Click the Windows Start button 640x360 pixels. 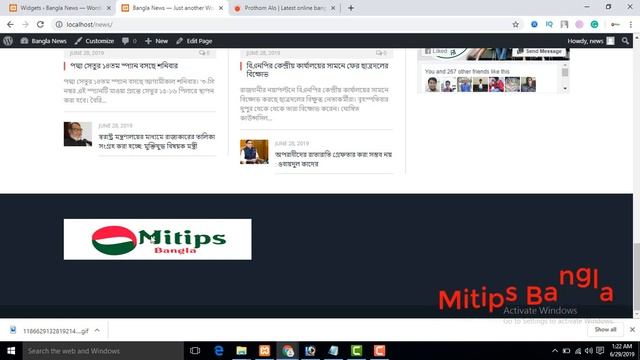tap(11, 351)
